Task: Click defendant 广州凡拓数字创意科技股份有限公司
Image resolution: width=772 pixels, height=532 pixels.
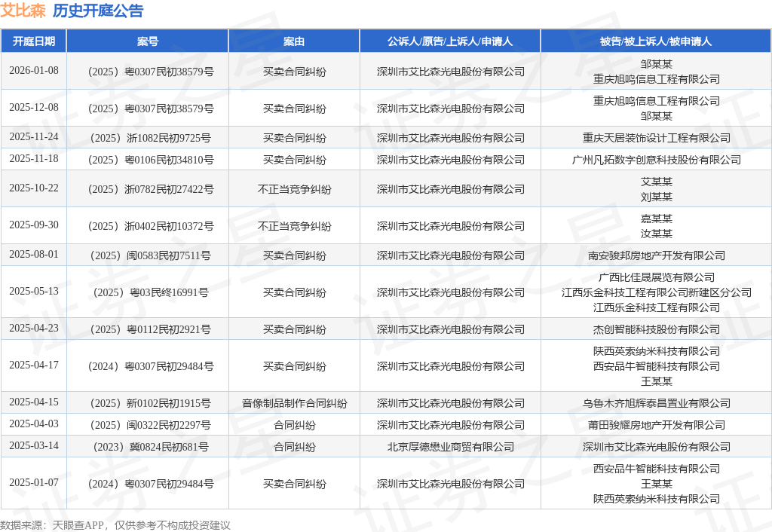Action: tap(657, 160)
